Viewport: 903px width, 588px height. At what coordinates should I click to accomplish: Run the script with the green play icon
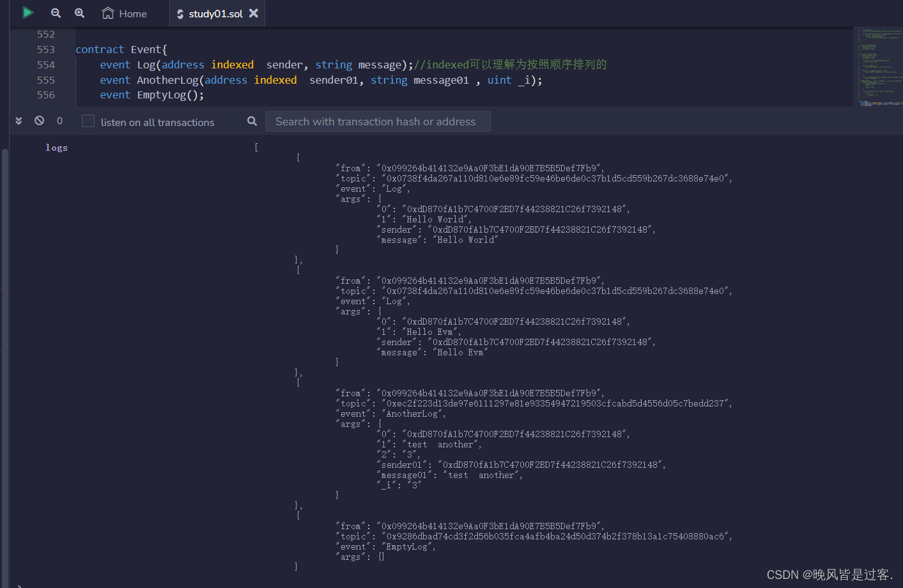click(27, 13)
